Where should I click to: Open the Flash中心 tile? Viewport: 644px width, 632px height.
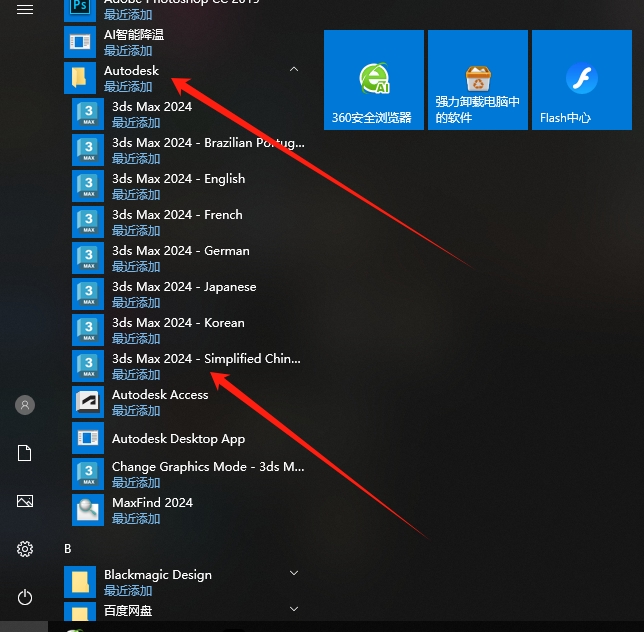coord(581,80)
